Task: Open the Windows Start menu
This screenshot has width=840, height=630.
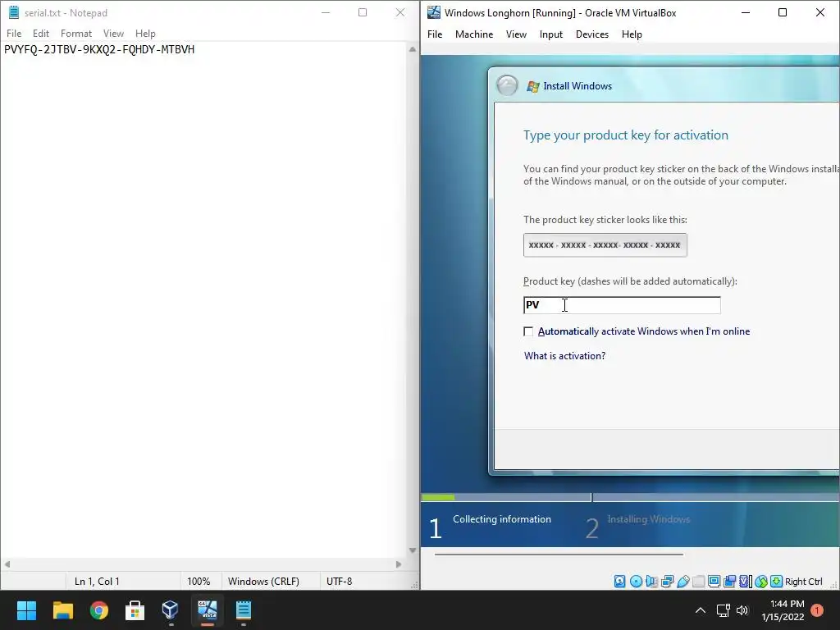Action: [x=26, y=609]
